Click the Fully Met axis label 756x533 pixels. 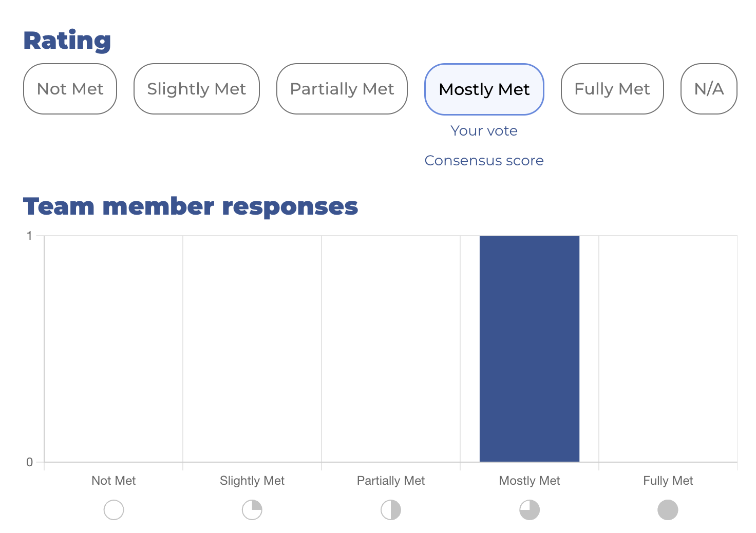point(668,481)
